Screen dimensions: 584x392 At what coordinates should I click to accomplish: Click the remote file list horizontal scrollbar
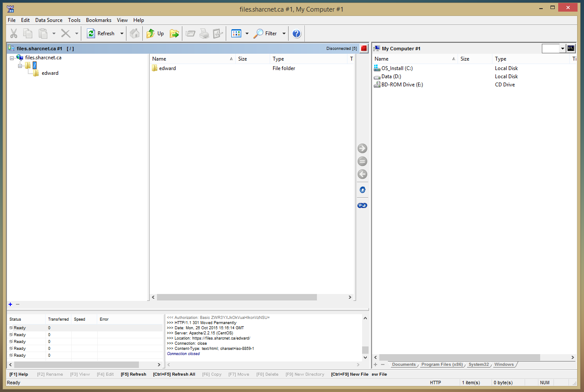point(237,297)
